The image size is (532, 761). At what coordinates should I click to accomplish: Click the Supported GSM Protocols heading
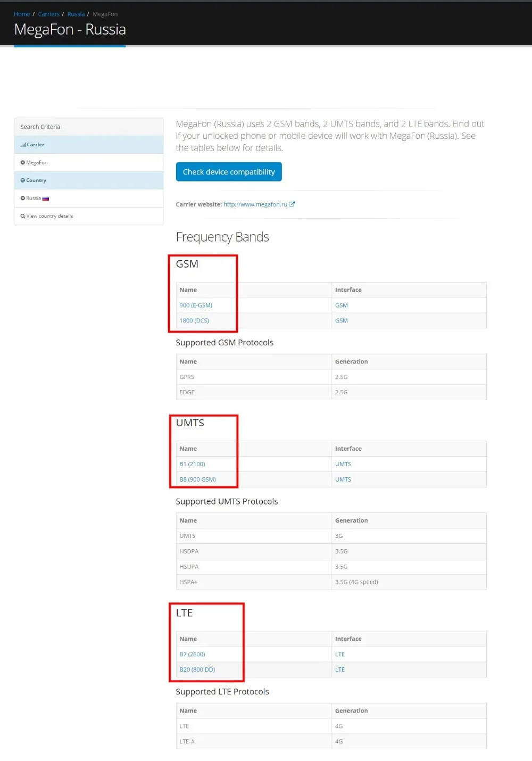(225, 343)
